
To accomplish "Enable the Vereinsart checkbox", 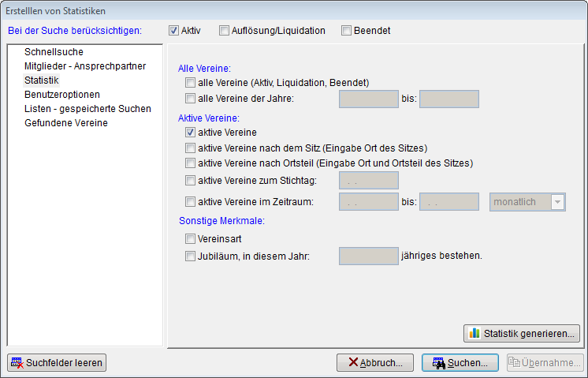I will click(x=190, y=238).
